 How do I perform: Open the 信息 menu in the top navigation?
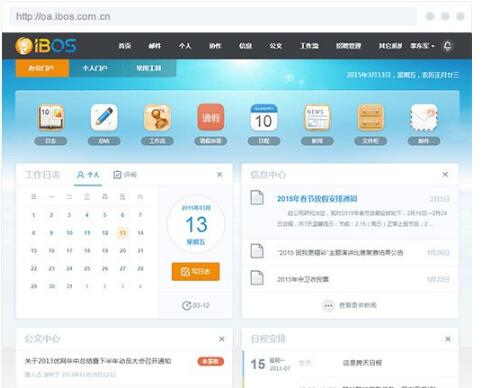coord(245,46)
